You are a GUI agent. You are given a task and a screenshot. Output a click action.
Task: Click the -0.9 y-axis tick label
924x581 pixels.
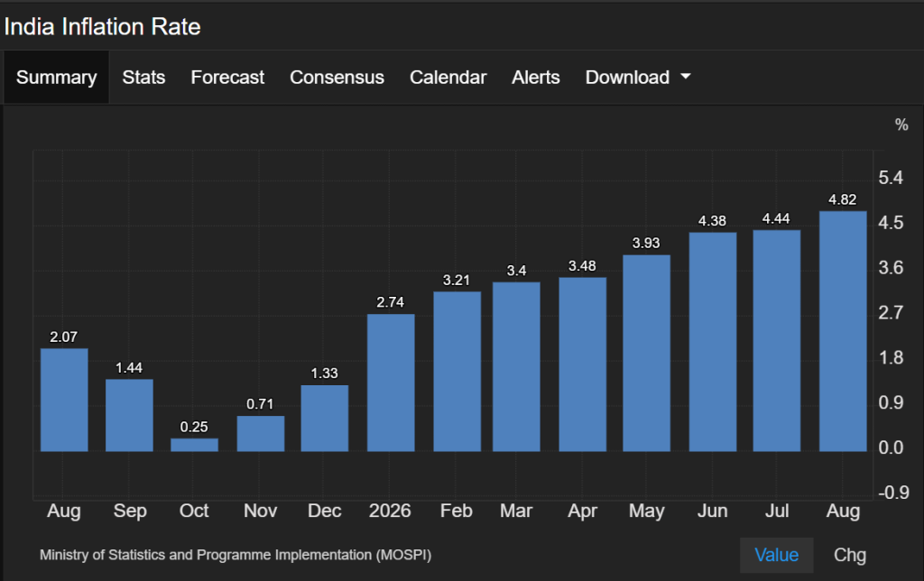tap(893, 492)
